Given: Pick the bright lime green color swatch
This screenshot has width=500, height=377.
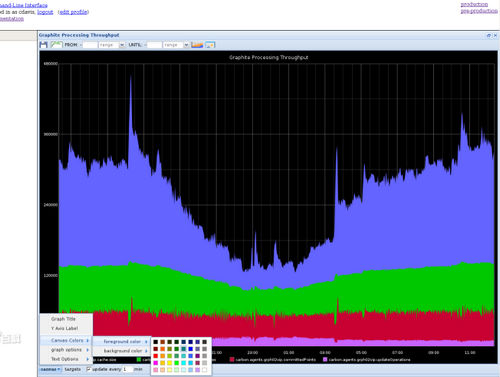Looking at the screenshot, I should tap(176, 363).
